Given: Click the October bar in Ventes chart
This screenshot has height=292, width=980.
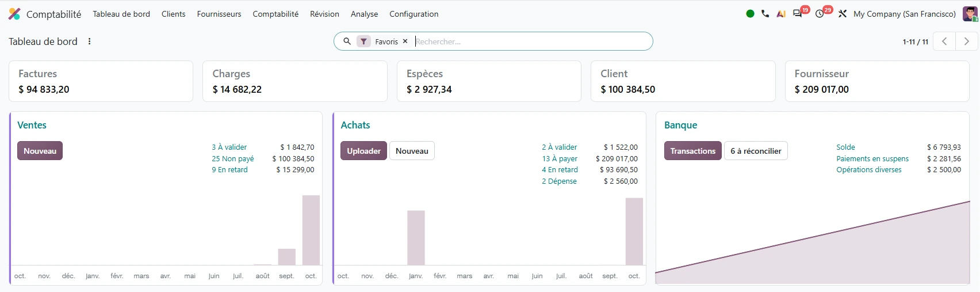Looking at the screenshot, I should (311, 230).
